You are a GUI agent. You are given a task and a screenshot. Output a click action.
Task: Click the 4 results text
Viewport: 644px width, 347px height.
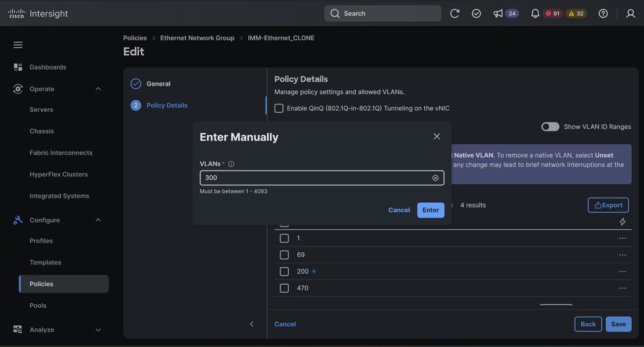(x=473, y=205)
